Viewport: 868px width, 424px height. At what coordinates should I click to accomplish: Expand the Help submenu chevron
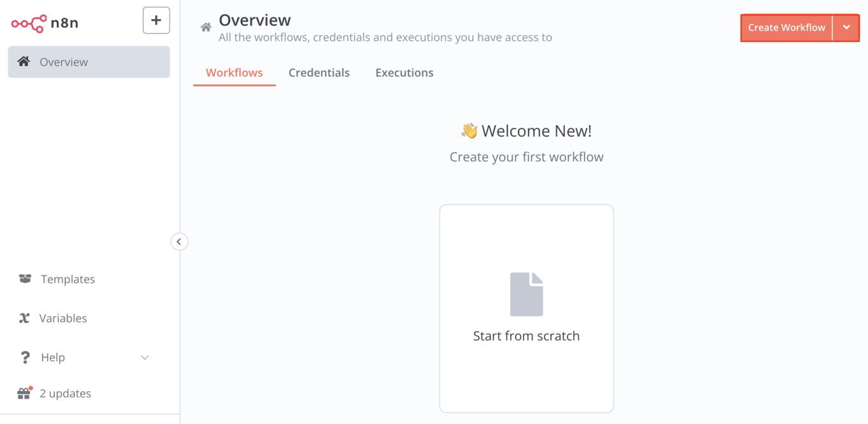point(145,357)
